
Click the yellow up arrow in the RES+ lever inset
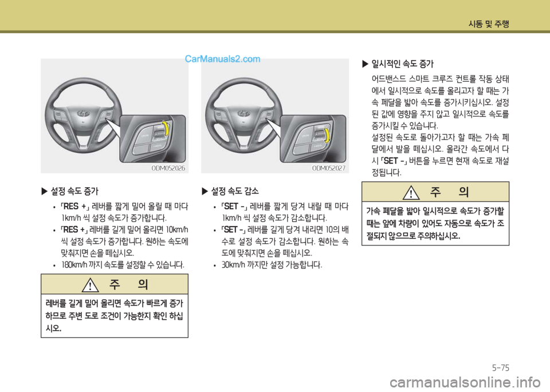click(166, 129)
